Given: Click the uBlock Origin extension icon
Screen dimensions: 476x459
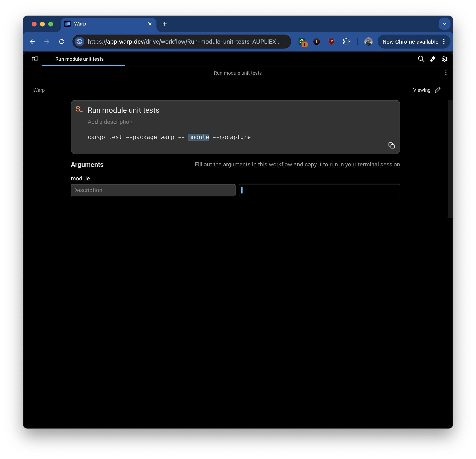Looking at the screenshot, I should tap(331, 42).
